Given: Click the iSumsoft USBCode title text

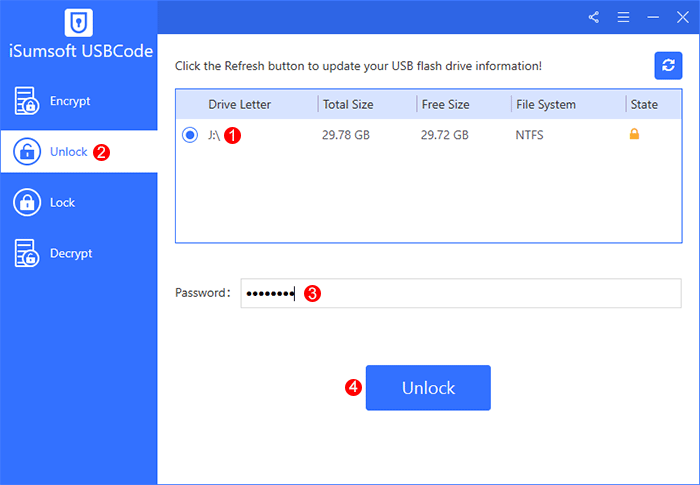Looking at the screenshot, I should 81,51.
